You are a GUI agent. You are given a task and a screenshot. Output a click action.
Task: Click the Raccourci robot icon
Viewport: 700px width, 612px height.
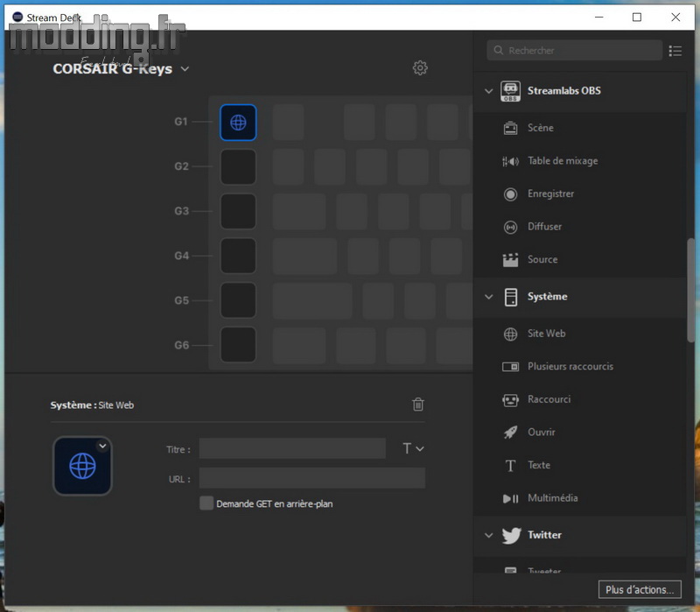click(510, 400)
